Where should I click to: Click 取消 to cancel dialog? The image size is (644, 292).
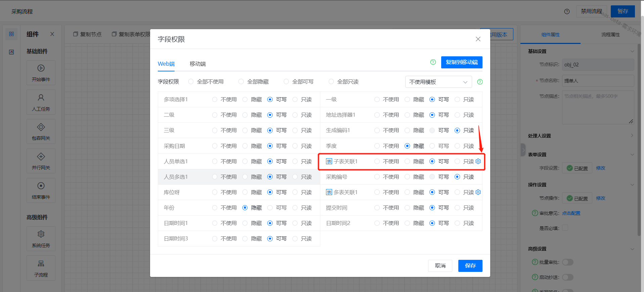[x=440, y=266]
